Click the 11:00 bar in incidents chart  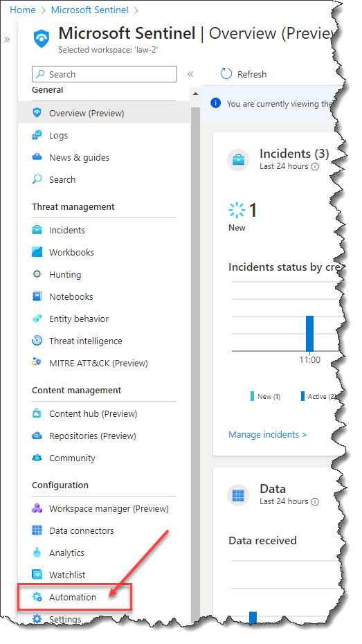point(310,333)
